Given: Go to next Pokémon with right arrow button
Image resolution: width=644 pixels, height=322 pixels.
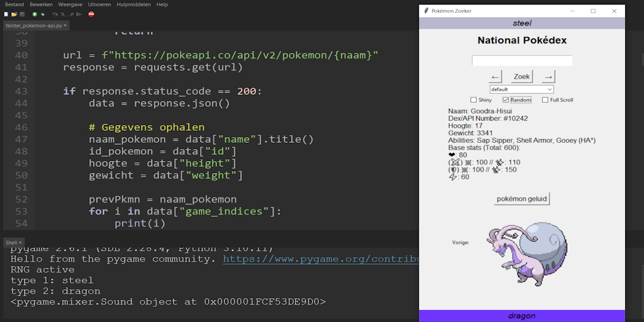Looking at the screenshot, I should 548,76.
